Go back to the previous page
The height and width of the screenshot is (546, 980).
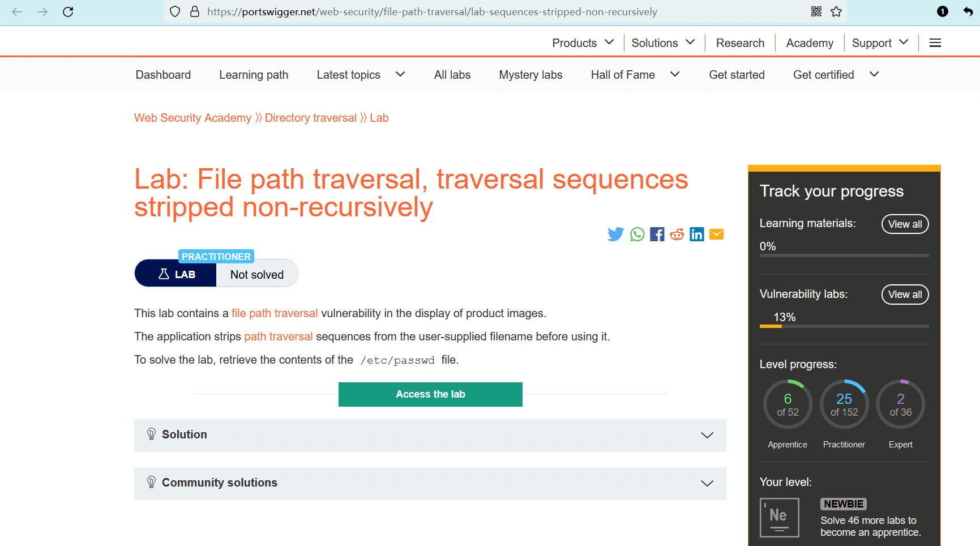[17, 12]
